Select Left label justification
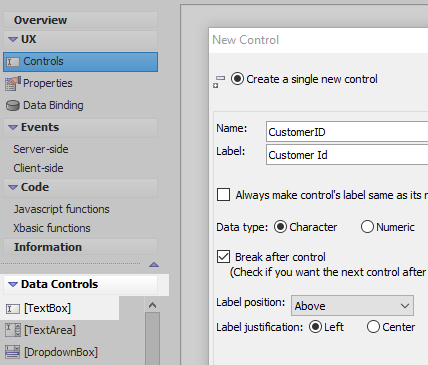 [x=315, y=327]
